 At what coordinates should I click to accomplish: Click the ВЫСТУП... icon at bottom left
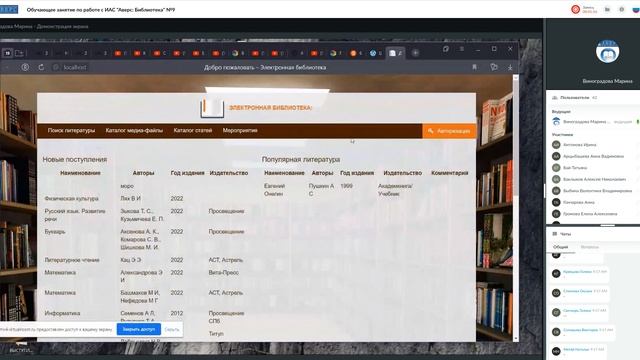pyautogui.click(x=20, y=347)
